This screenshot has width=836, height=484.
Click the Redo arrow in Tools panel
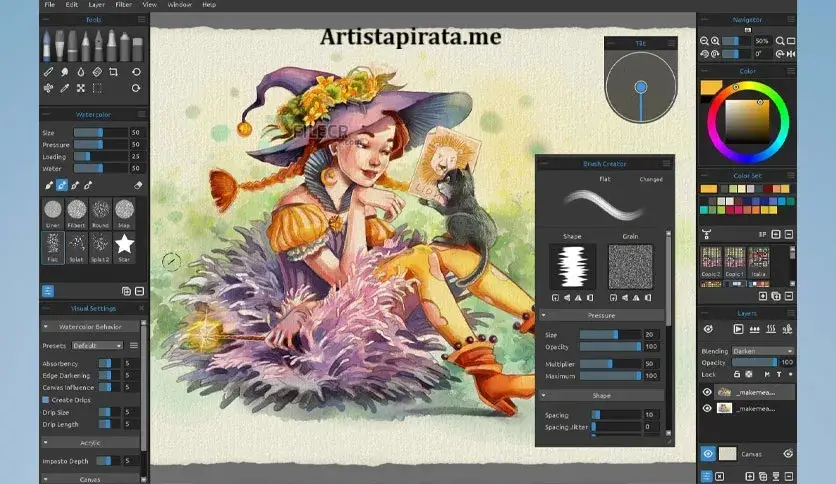point(136,88)
